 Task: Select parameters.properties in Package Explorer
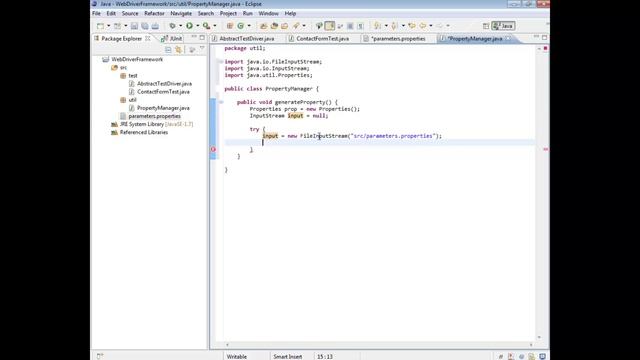(x=154, y=116)
